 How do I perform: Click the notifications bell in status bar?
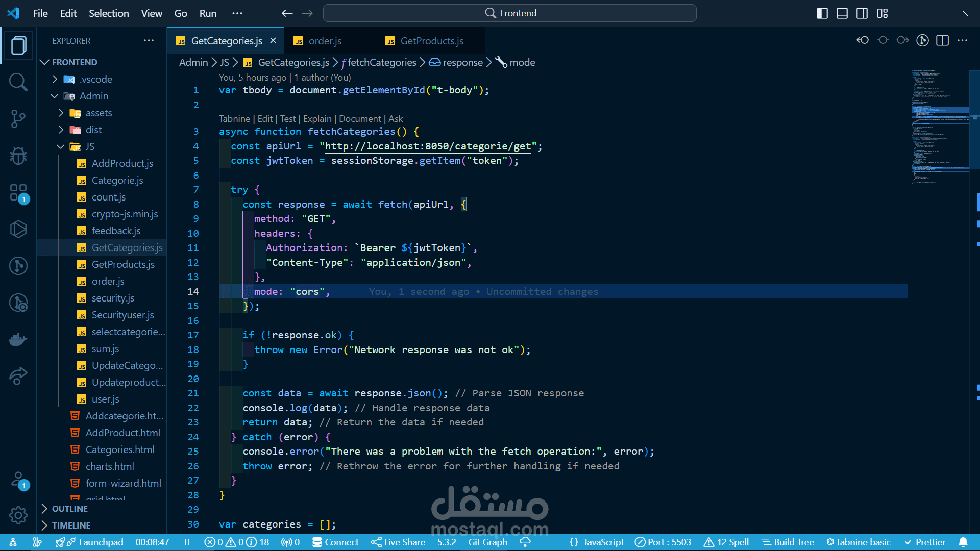coord(963,542)
